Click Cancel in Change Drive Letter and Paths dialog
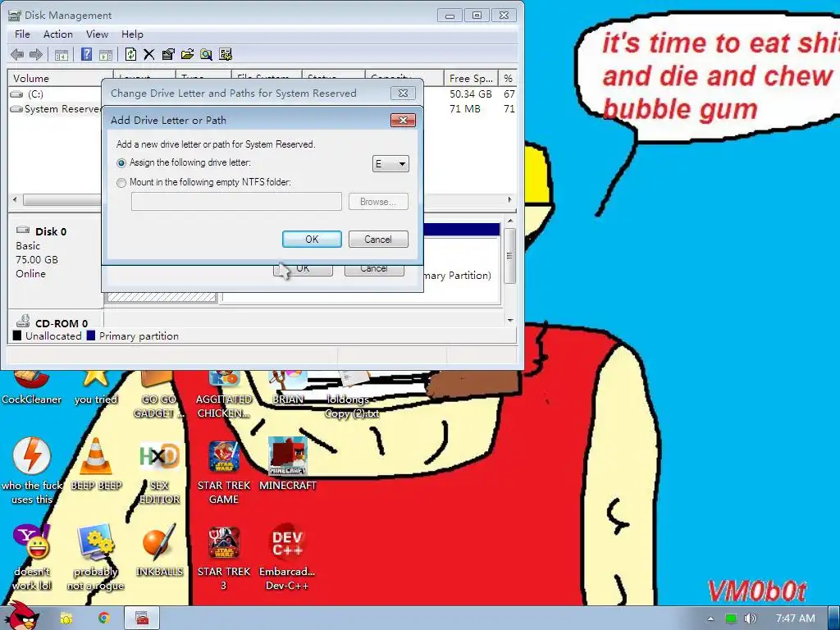This screenshot has height=630, width=840. point(374,269)
